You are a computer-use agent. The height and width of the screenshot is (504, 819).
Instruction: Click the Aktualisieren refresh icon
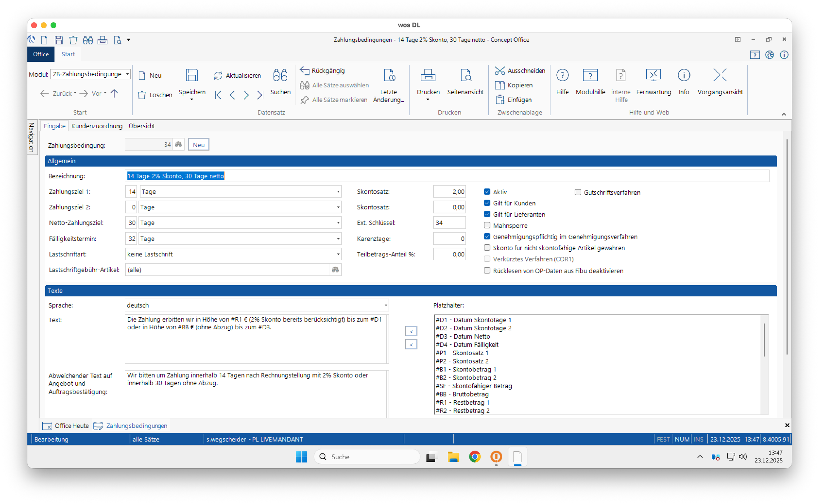pyautogui.click(x=218, y=75)
